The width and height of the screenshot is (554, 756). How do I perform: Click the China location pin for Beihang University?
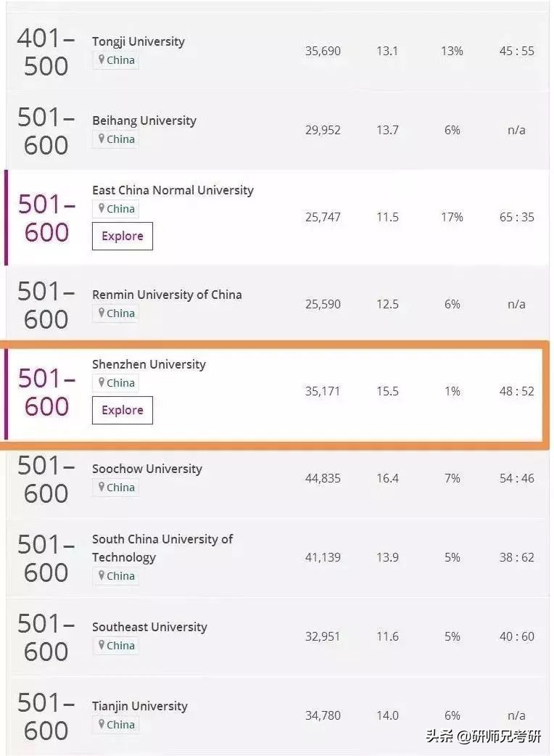tap(115, 139)
